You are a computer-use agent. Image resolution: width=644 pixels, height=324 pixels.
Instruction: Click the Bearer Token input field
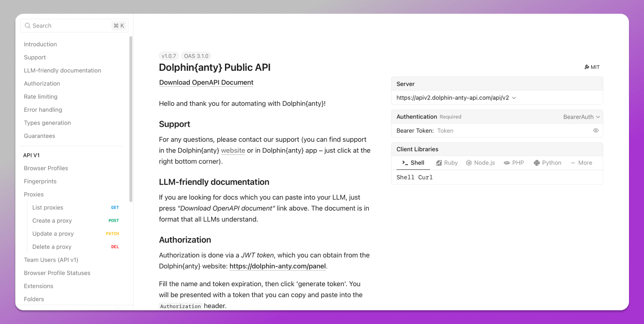coord(511,131)
